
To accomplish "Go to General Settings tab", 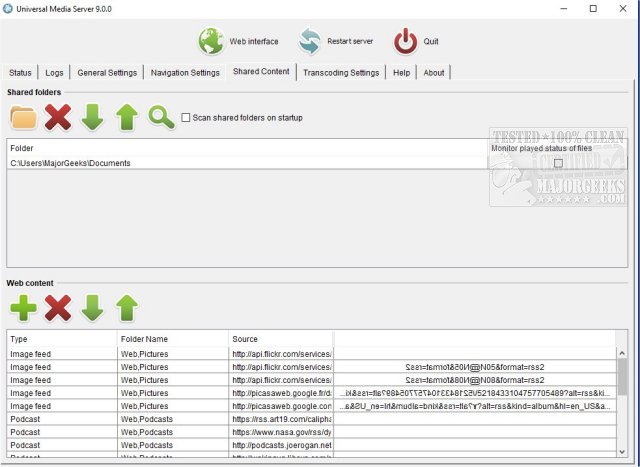I will (x=107, y=73).
